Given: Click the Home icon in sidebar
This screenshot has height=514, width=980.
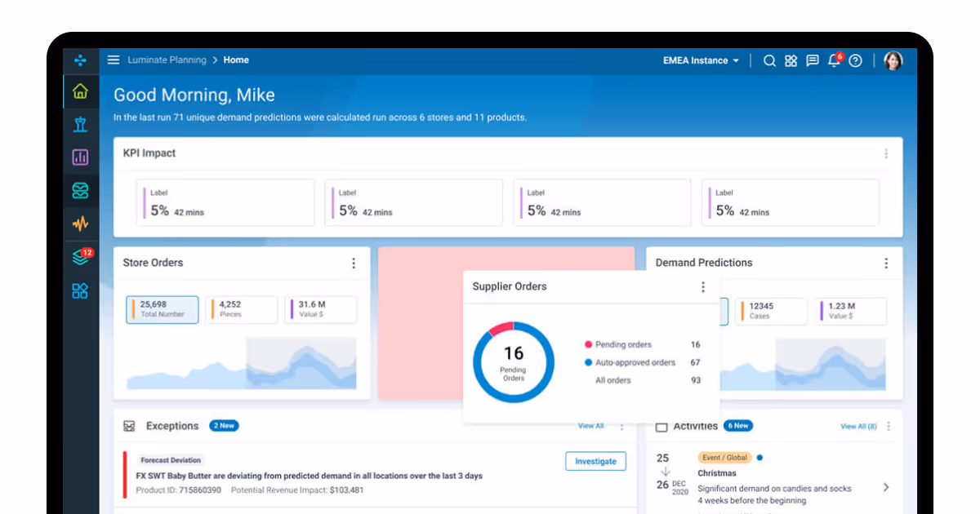Looking at the screenshot, I should click(80, 91).
